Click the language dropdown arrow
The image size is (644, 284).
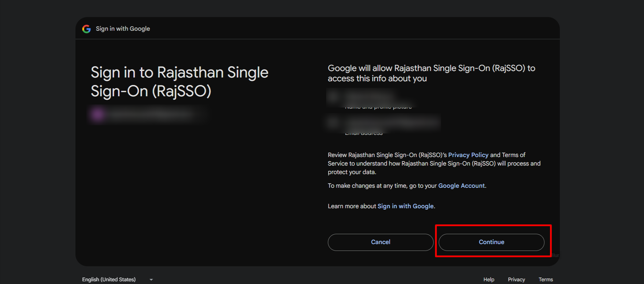coord(151,280)
